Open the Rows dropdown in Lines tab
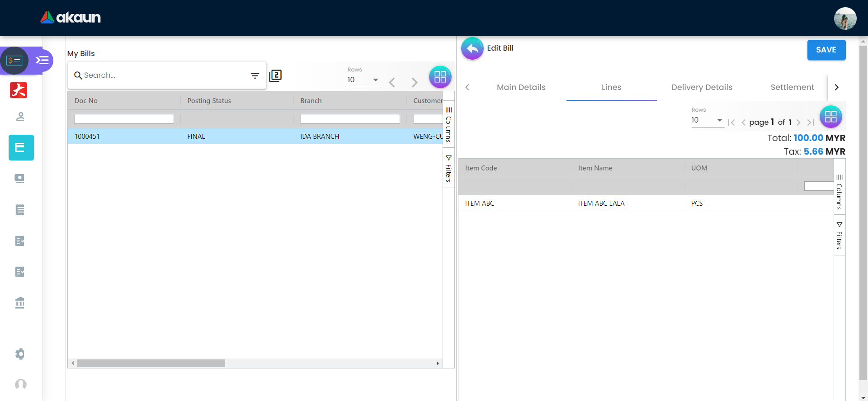 (707, 120)
